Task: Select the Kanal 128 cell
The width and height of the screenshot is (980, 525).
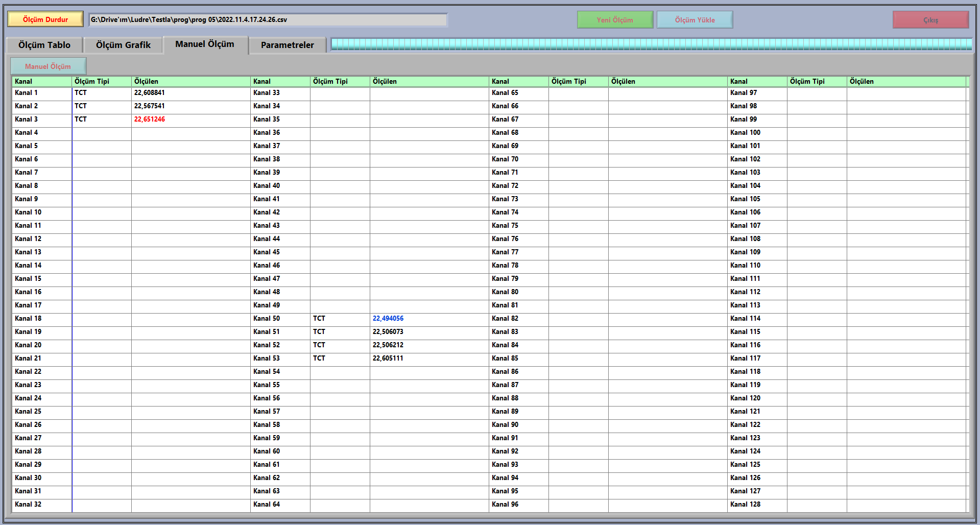Action: 757,505
